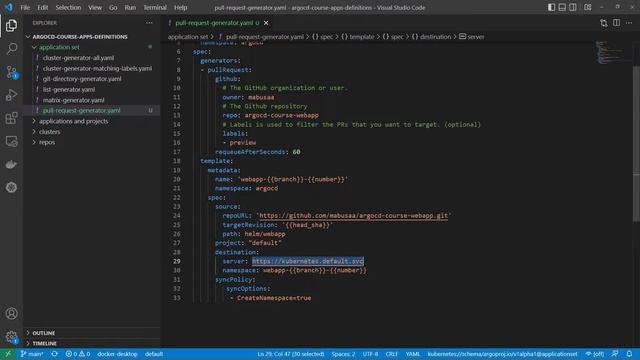Open the Help menu
Screen dimensions: 640x360
click(180, 7)
